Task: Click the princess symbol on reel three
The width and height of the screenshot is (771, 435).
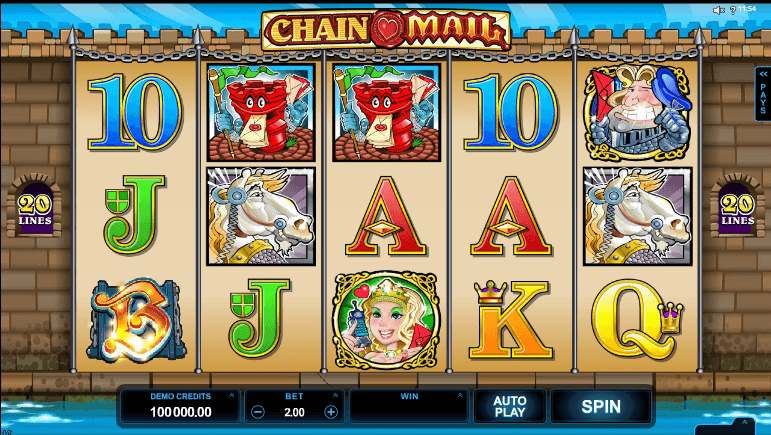Action: 386,320
